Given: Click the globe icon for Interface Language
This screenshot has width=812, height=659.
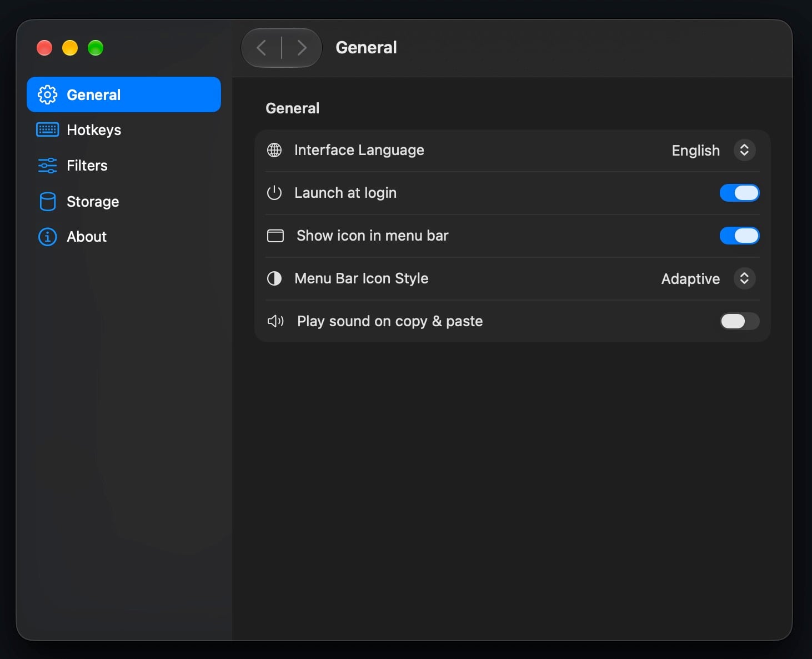Looking at the screenshot, I should tap(274, 150).
